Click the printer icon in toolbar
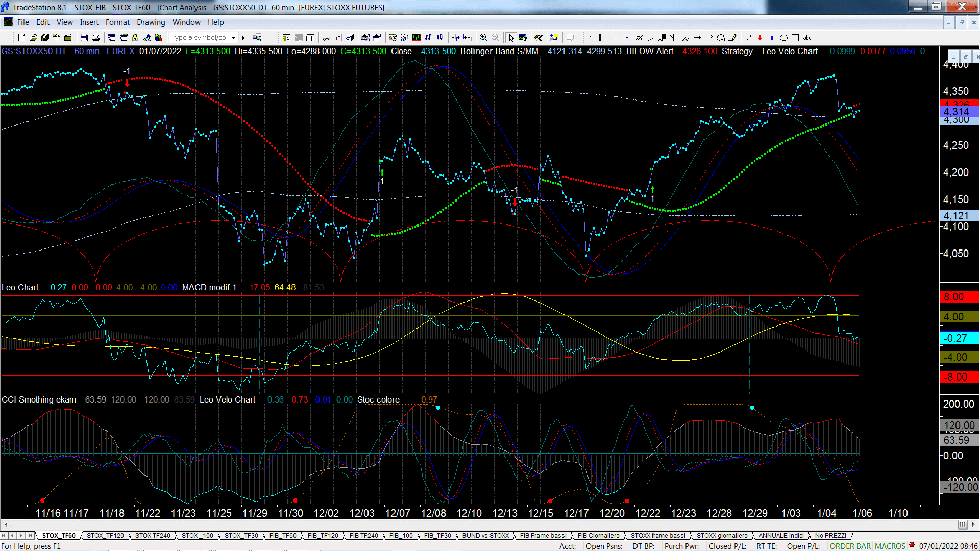The height and width of the screenshot is (551, 980). pos(95,37)
